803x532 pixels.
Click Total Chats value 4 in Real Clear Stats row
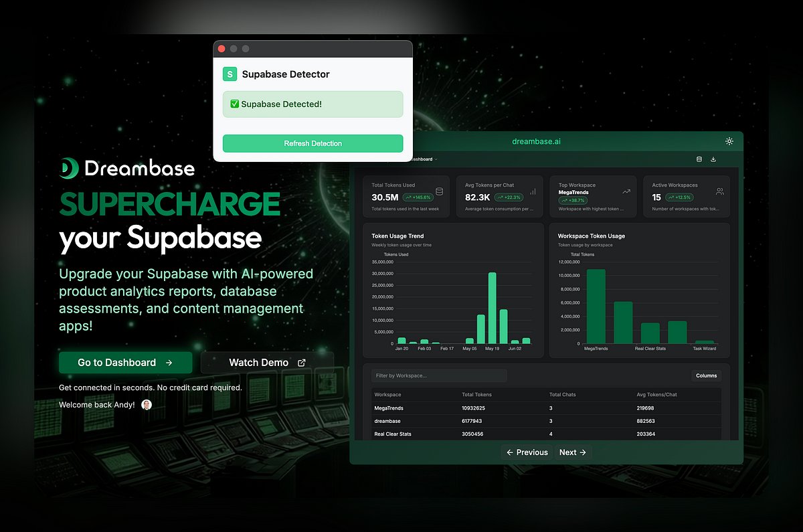551,434
